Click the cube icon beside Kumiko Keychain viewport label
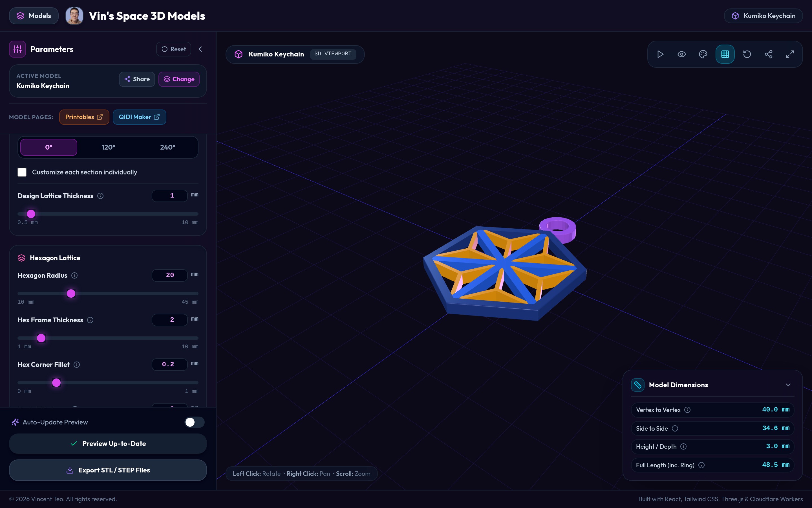The image size is (812, 508). [x=239, y=54]
